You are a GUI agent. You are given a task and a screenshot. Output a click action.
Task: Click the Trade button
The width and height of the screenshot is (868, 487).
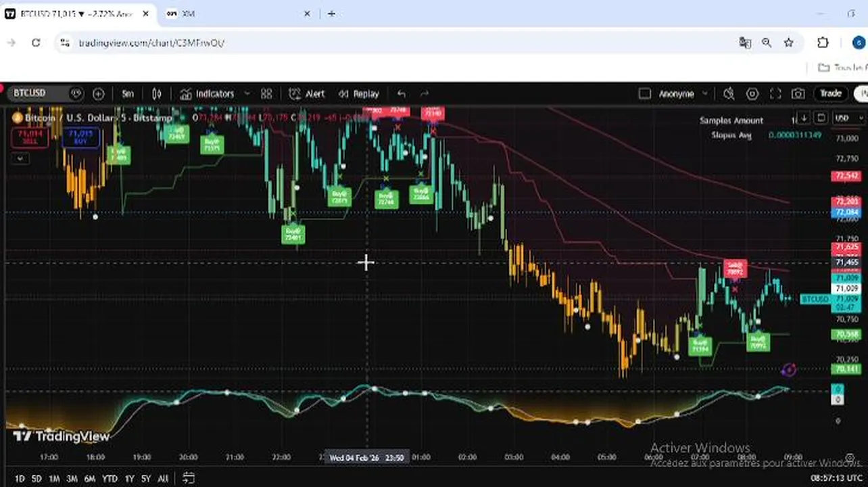831,93
